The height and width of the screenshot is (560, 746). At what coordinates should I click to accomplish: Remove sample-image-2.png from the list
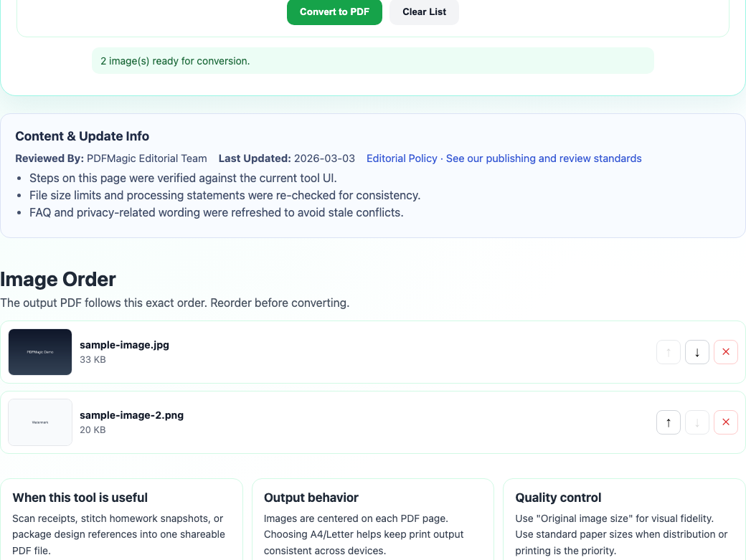click(725, 422)
